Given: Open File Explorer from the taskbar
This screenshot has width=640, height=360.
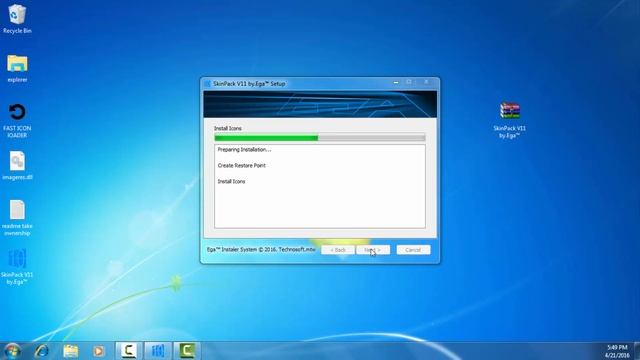Looking at the screenshot, I should [71, 351].
